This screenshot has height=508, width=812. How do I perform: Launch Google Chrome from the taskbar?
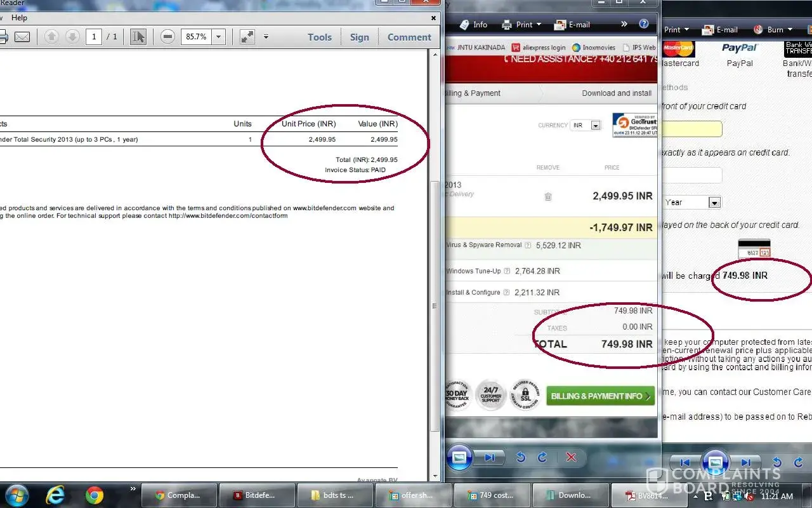[95, 495]
